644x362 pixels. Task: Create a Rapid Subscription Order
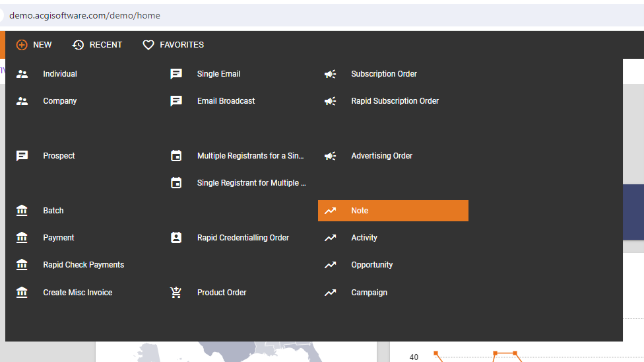click(x=393, y=101)
